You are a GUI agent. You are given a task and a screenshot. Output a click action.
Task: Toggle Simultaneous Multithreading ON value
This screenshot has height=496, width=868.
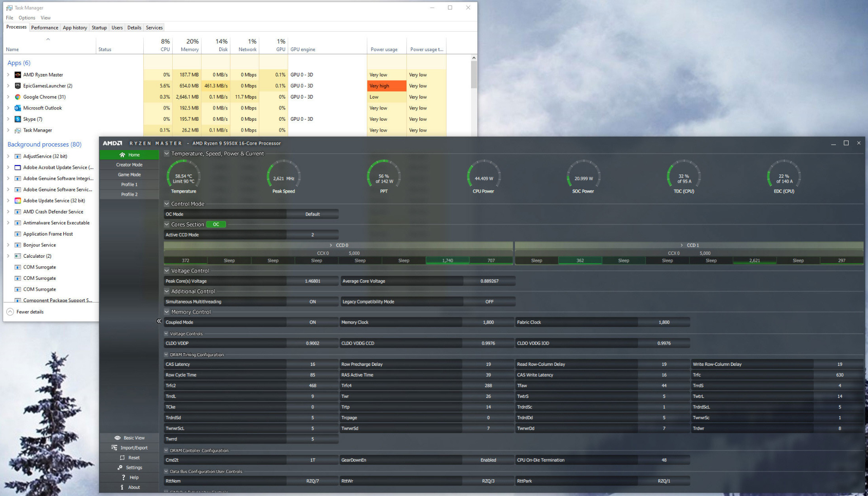[x=312, y=302]
